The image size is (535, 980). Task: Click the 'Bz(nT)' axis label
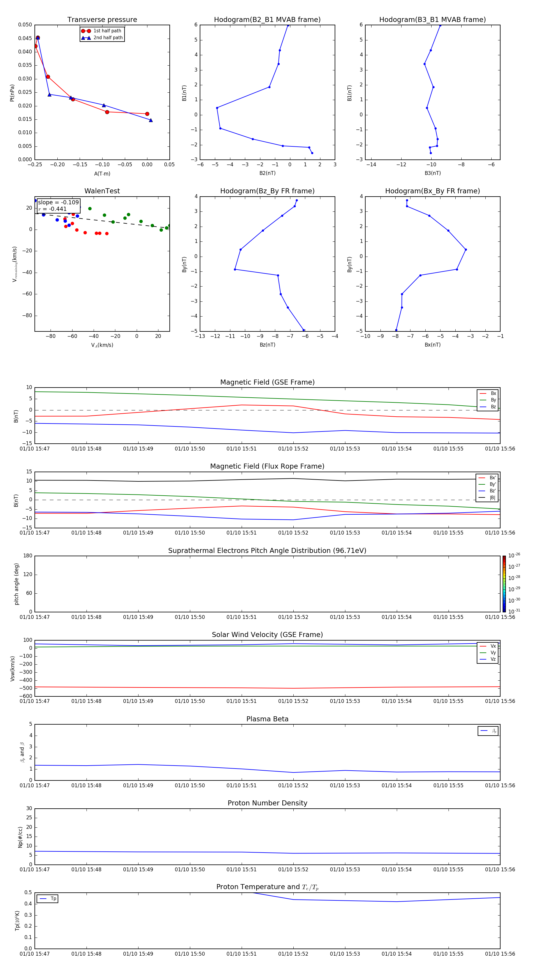point(267,345)
